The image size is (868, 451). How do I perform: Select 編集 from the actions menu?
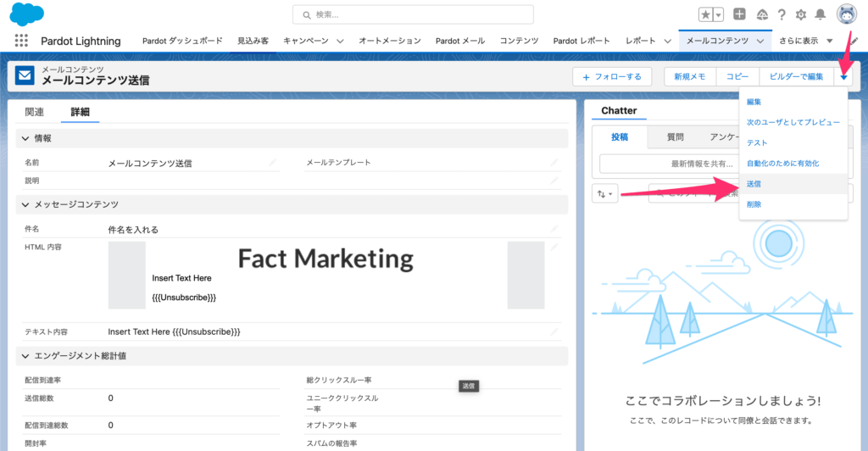(793, 102)
